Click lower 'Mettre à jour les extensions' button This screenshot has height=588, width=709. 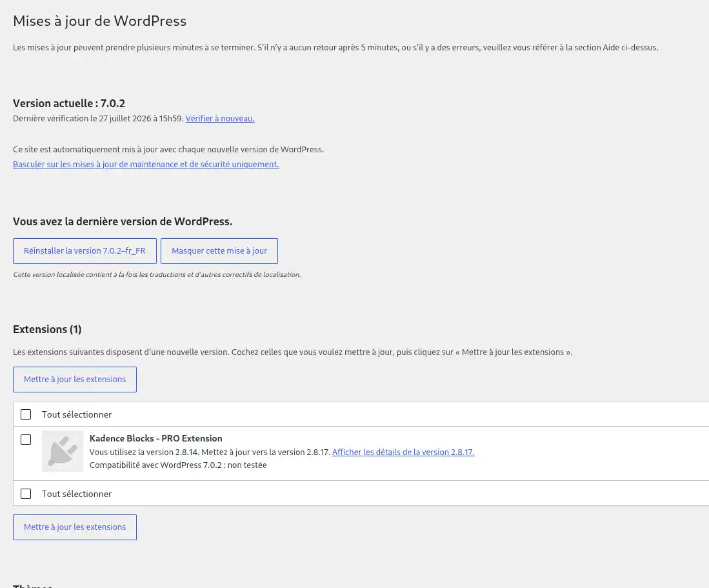(x=75, y=527)
